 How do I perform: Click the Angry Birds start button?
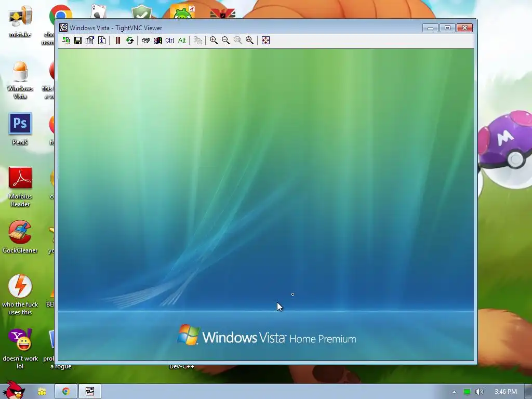(13, 390)
